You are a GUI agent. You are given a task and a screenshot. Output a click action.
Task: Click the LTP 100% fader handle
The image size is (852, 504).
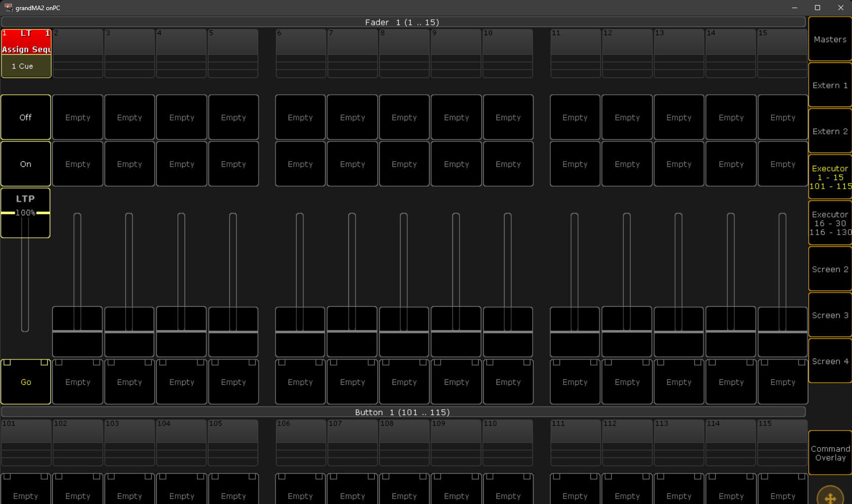[x=25, y=213]
